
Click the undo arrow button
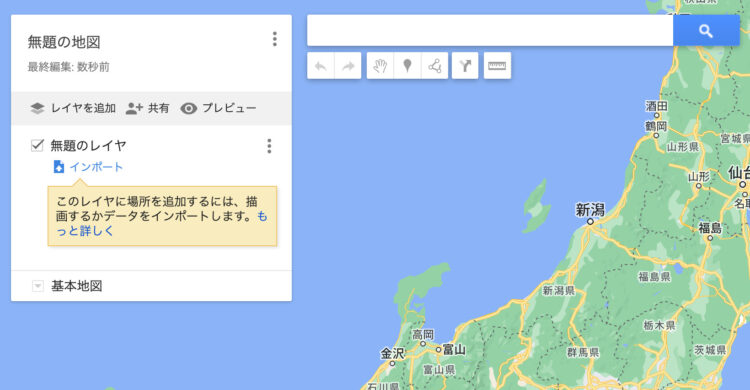pos(320,66)
